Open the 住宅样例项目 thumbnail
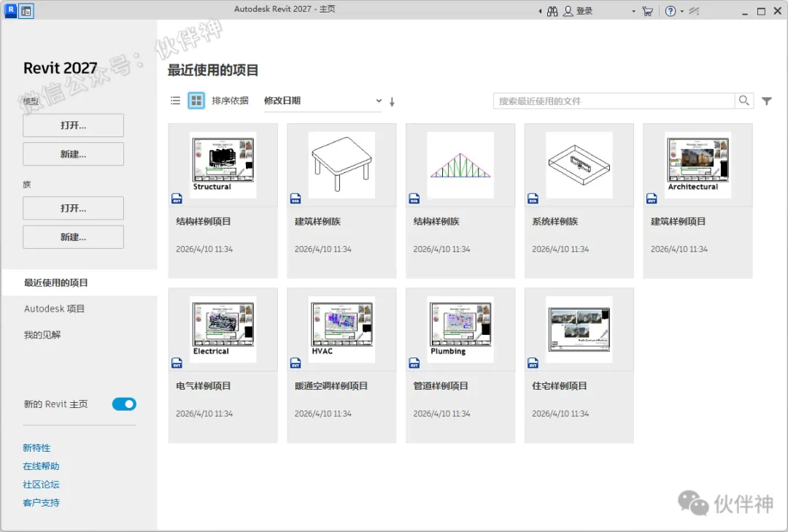 click(579, 329)
